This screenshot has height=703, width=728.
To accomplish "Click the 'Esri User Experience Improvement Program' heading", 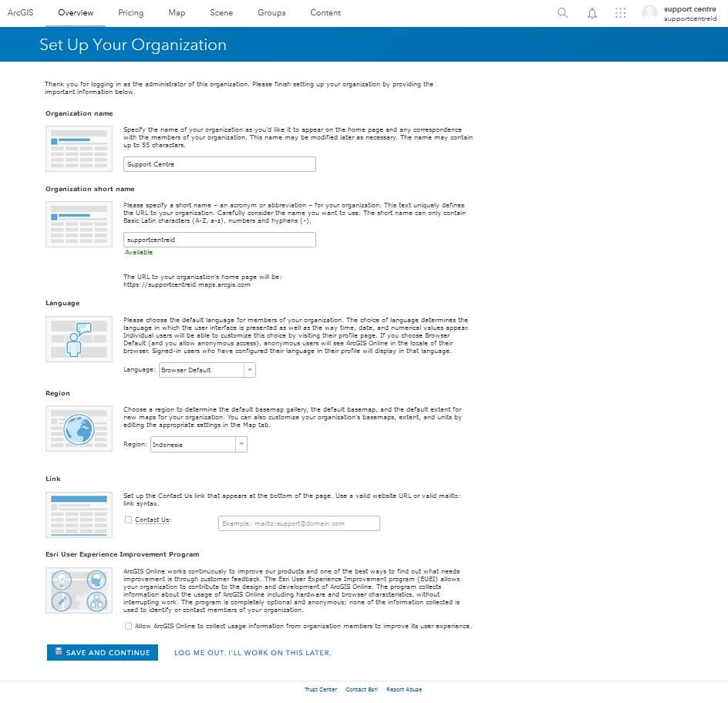I will [x=122, y=554].
